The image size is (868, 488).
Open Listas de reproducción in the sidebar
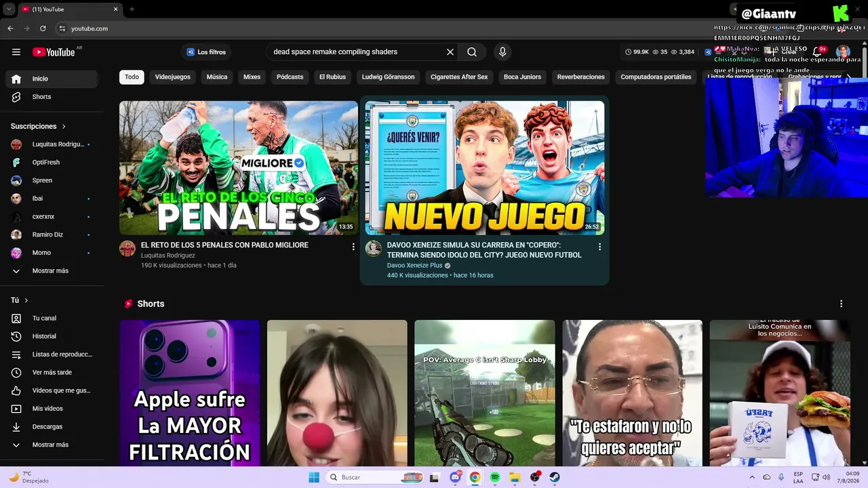point(51,354)
